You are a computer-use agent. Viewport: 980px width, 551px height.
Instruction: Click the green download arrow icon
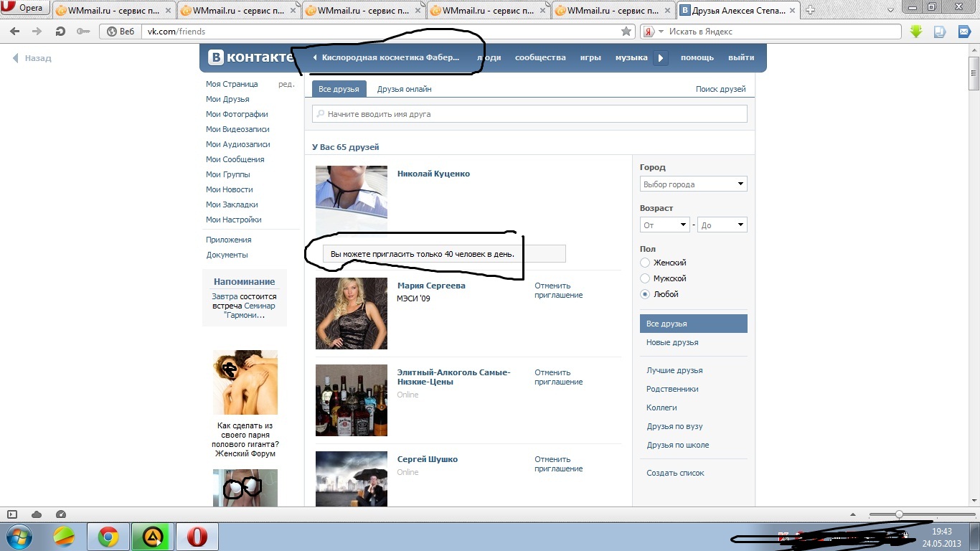coord(916,32)
